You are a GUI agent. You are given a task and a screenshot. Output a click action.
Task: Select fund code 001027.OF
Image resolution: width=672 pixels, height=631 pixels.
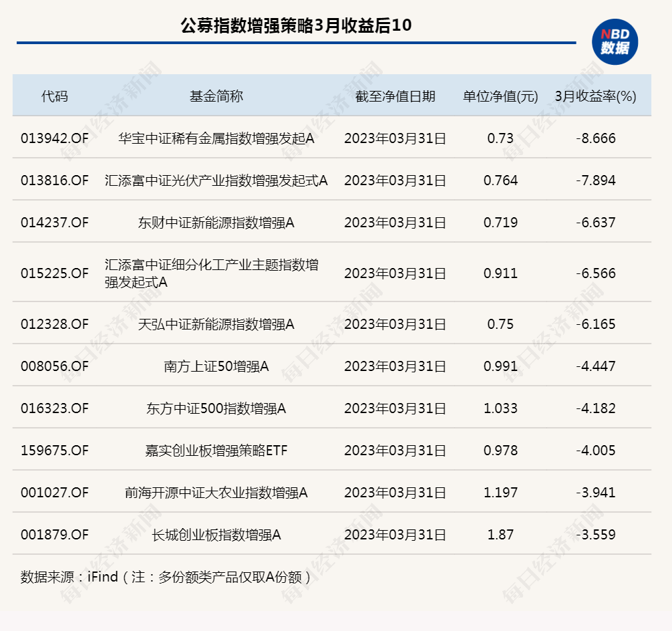[54, 492]
